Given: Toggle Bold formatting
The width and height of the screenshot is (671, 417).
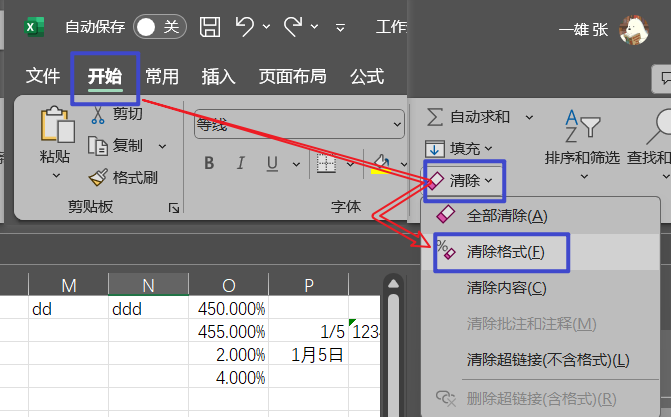Looking at the screenshot, I should (210, 163).
